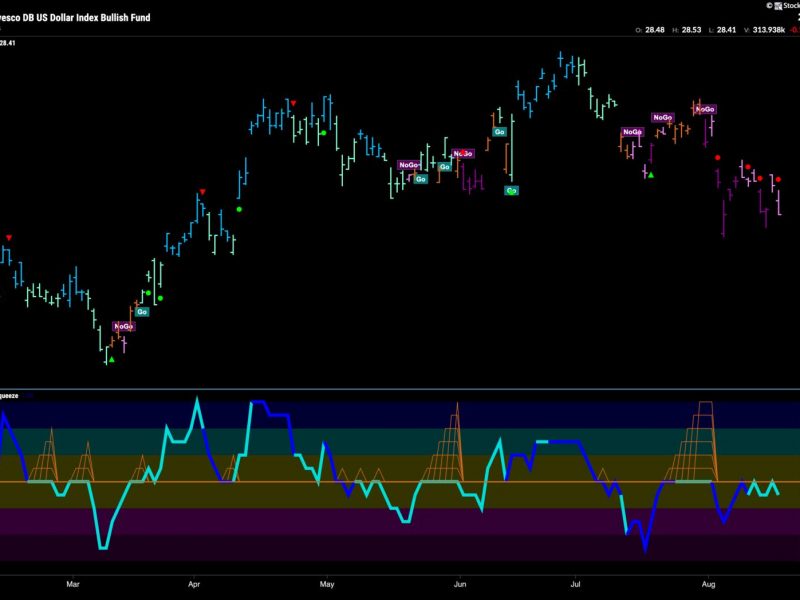Click the late-July NoGo flag above orange bars
Viewport: 800px width, 600px height.
663,117
